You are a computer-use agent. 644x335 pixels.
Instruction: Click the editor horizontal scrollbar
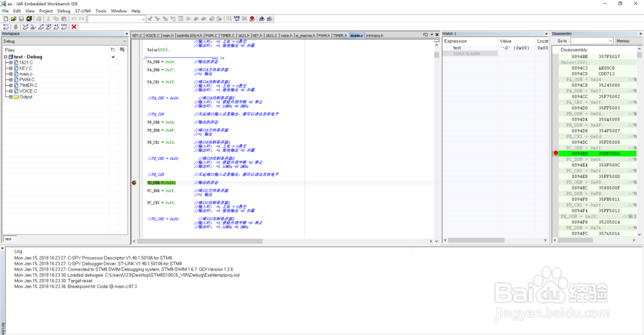click(200, 242)
